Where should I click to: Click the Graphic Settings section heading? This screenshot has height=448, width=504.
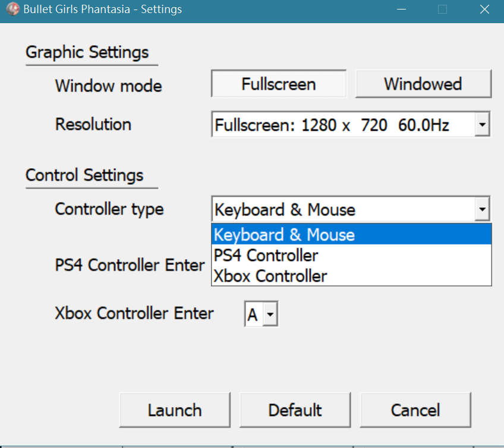click(x=87, y=52)
